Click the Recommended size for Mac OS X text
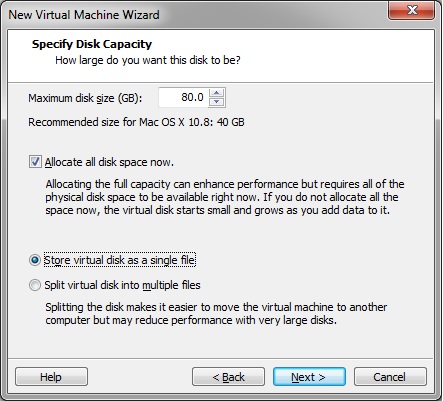The width and height of the screenshot is (443, 401). point(136,122)
